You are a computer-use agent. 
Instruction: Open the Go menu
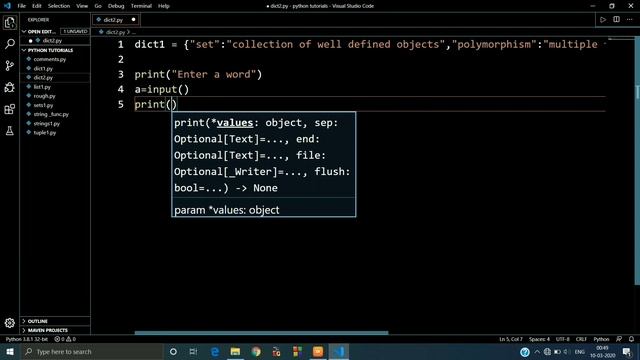[x=98, y=6]
